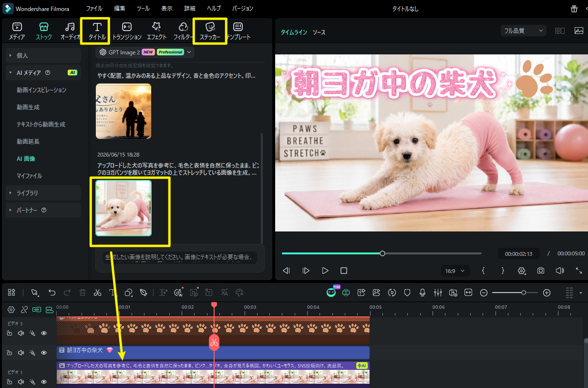Click the microphone voiceover record icon

point(423,293)
